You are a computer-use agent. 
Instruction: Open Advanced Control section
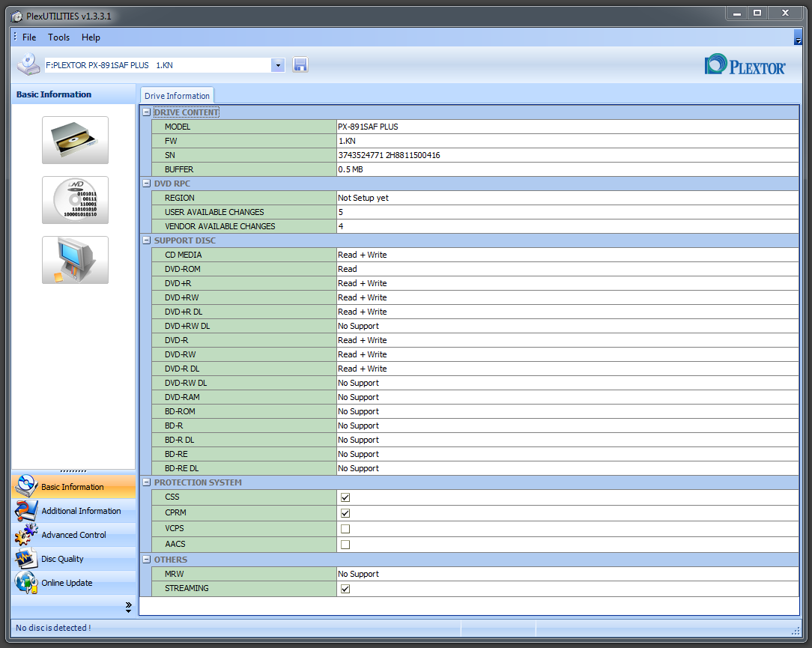73,535
